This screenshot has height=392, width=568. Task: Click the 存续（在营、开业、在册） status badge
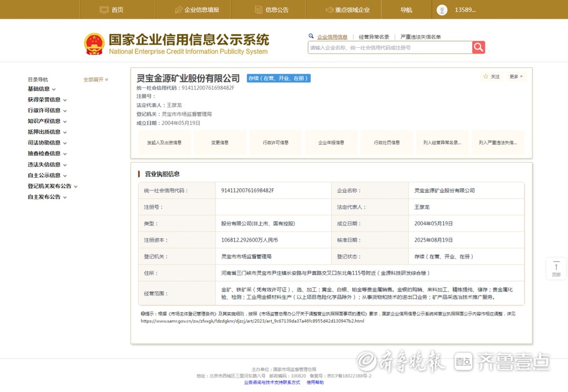coord(279,78)
